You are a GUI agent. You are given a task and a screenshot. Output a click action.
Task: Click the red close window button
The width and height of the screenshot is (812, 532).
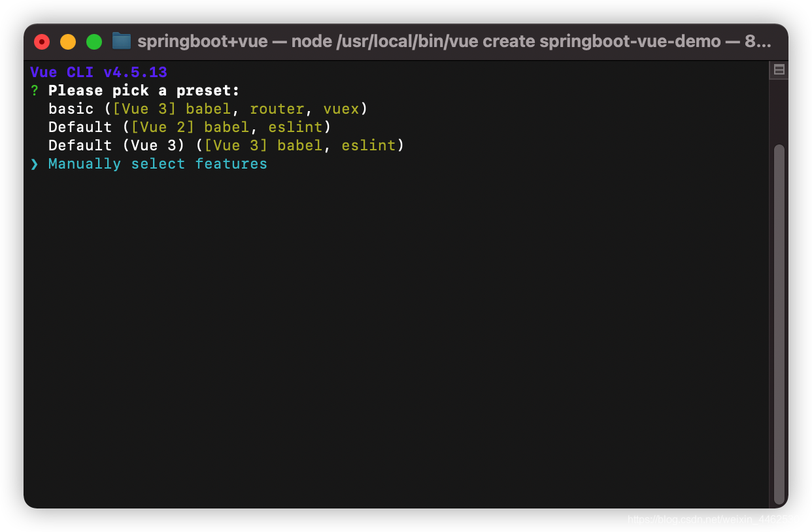[x=42, y=42]
